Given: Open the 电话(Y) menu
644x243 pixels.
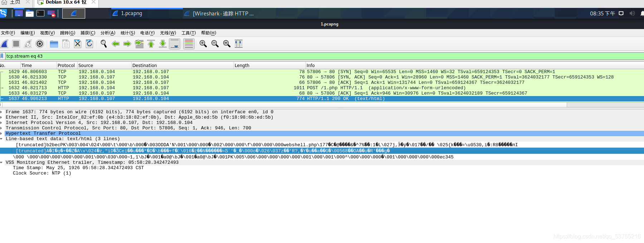Looking at the screenshot, I should tap(147, 33).
